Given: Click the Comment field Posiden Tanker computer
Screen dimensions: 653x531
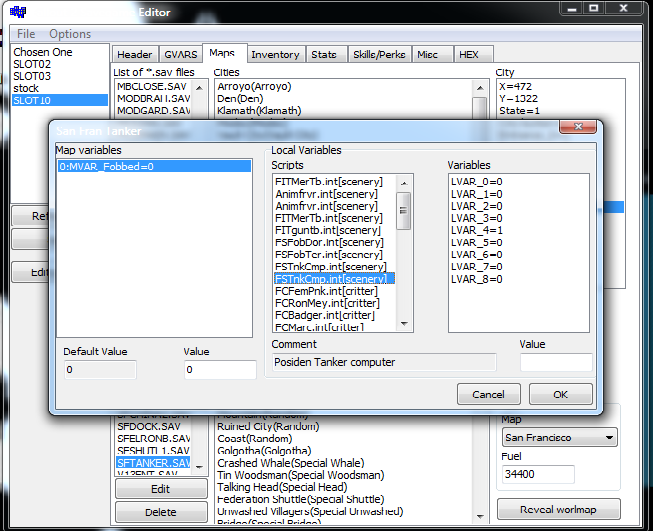Looking at the screenshot, I should [384, 362].
